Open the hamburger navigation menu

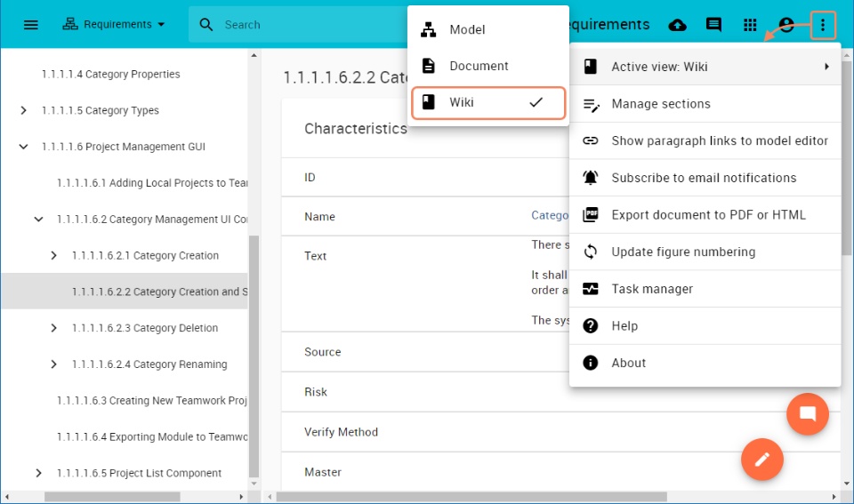[x=31, y=25]
